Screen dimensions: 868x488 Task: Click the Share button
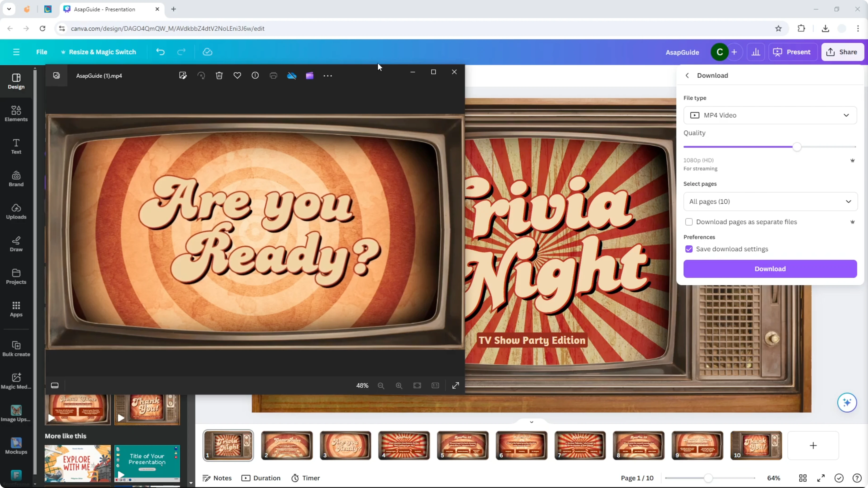pos(842,52)
